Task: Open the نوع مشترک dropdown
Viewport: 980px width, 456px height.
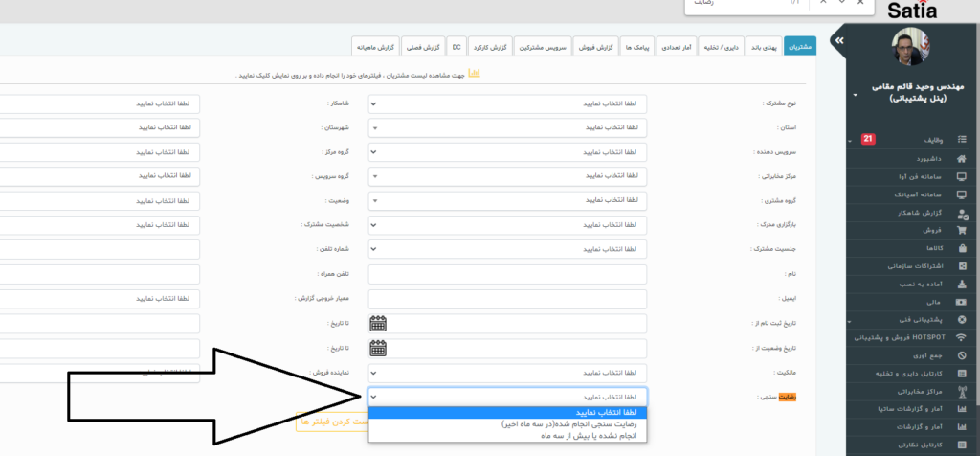Action: coord(507,103)
